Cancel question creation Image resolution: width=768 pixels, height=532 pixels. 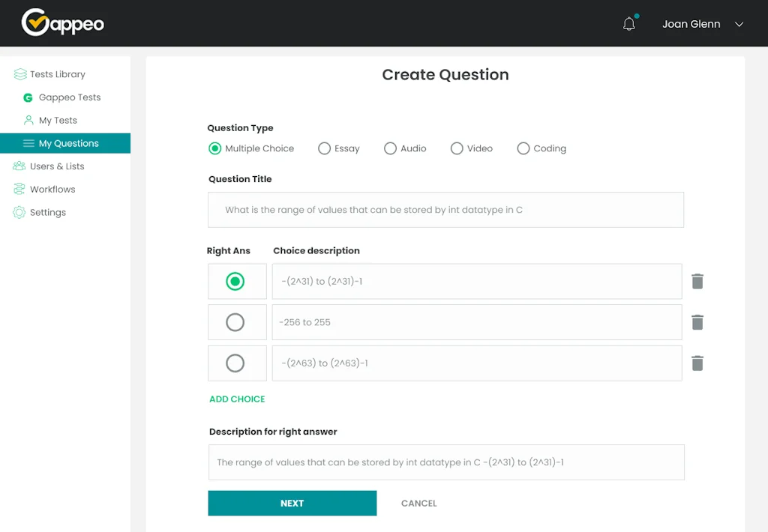(418, 503)
